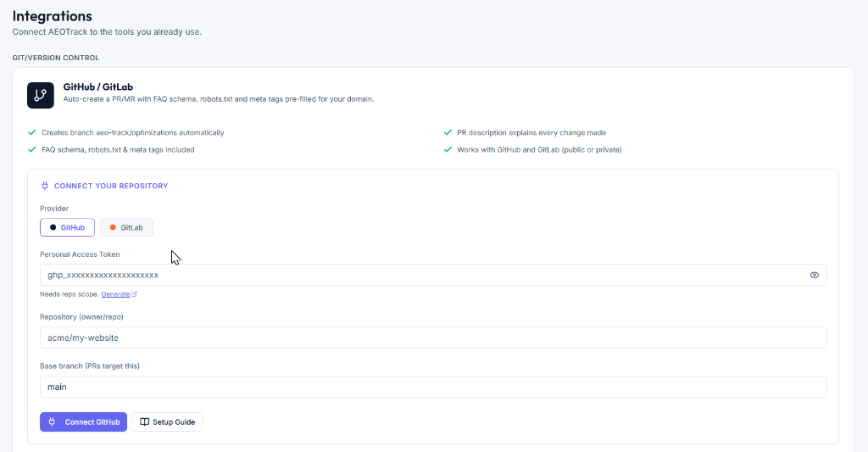This screenshot has height=452, width=868.
Task: Click the Auto-create a PR/MR description text
Action: pyautogui.click(x=219, y=99)
